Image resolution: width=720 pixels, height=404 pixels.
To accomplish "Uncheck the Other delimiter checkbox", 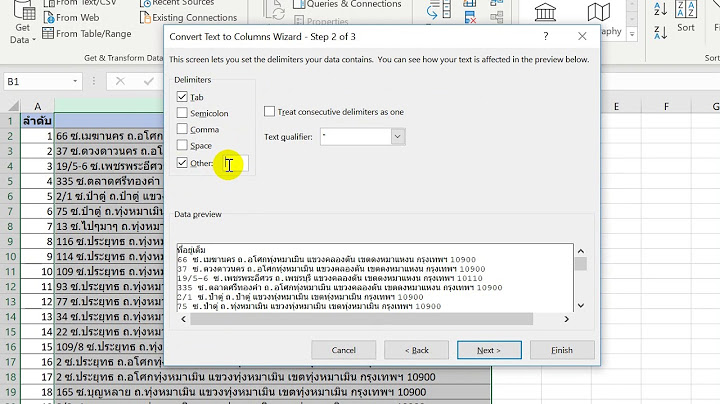I will [x=182, y=163].
